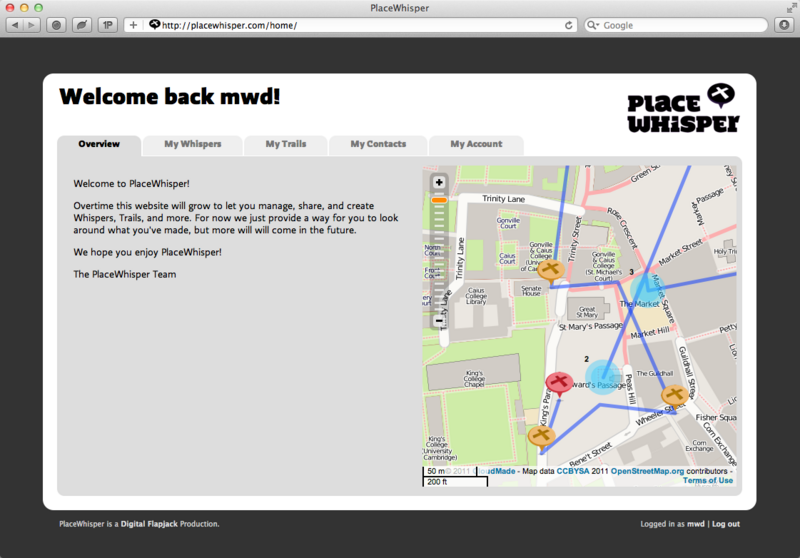The height and width of the screenshot is (558, 800).
Task: Click the Google search field
Action: 676,25
